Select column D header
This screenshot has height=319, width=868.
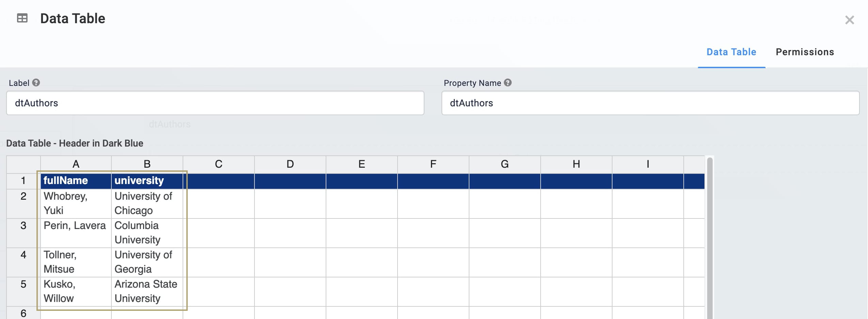coord(290,165)
